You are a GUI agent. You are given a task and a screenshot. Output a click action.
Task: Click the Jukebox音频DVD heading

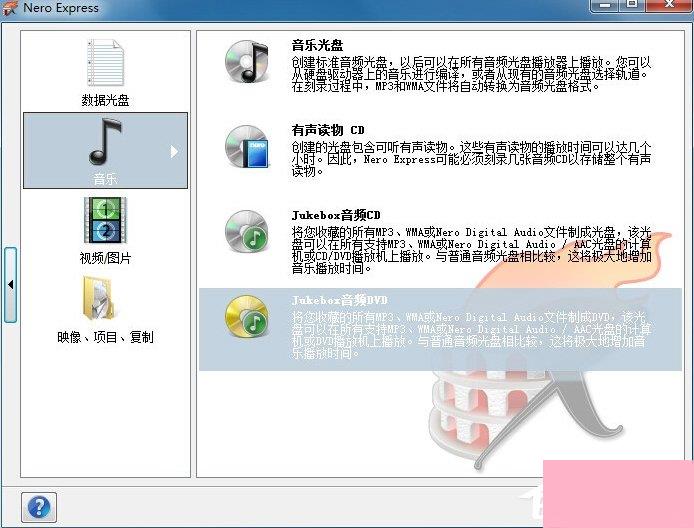[x=339, y=300]
